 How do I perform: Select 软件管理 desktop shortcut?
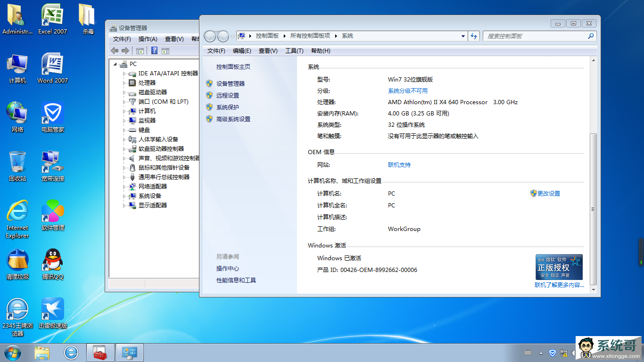coord(52,215)
